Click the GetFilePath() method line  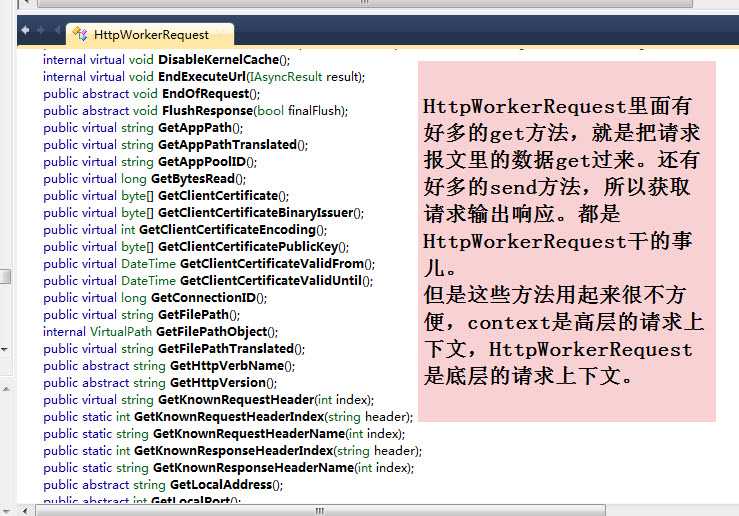point(141,314)
